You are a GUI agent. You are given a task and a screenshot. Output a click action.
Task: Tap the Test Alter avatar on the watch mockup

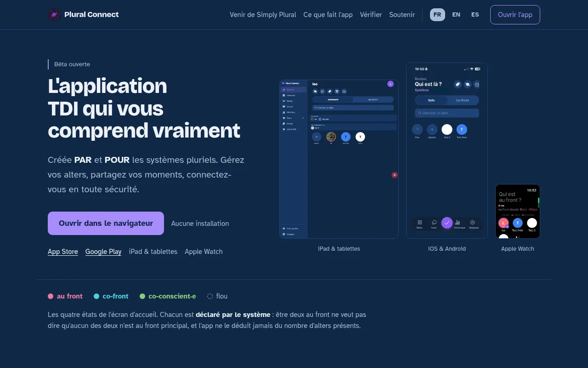click(x=518, y=223)
